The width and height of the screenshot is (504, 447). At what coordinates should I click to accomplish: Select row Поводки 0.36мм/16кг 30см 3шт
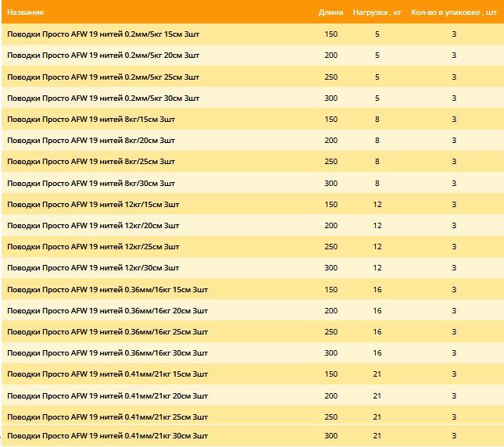tap(252, 353)
